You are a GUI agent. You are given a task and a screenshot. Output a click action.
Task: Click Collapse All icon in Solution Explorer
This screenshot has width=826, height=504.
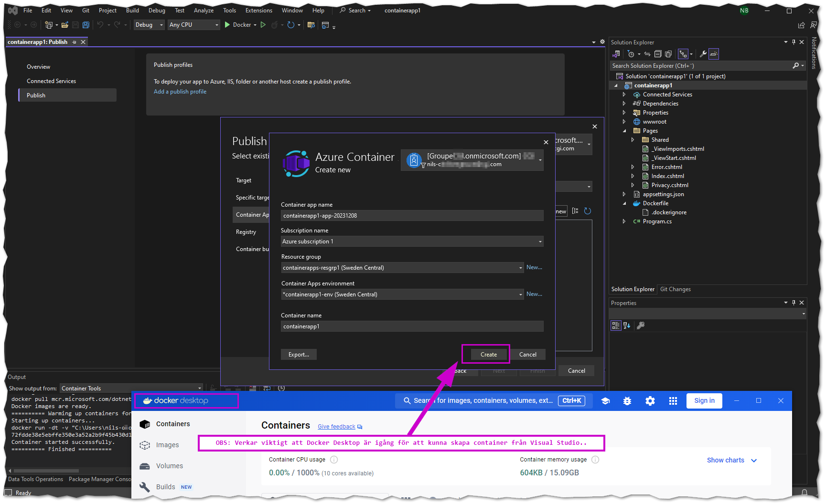pos(658,54)
